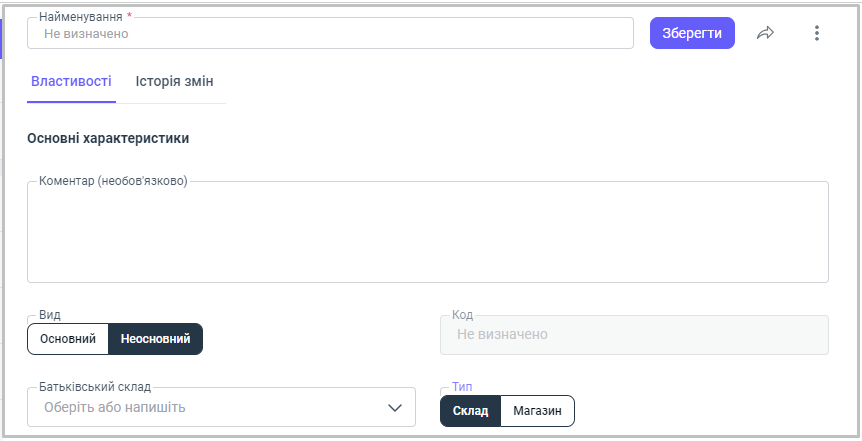Click the Батьківський склад chevron arrow

(x=394, y=407)
